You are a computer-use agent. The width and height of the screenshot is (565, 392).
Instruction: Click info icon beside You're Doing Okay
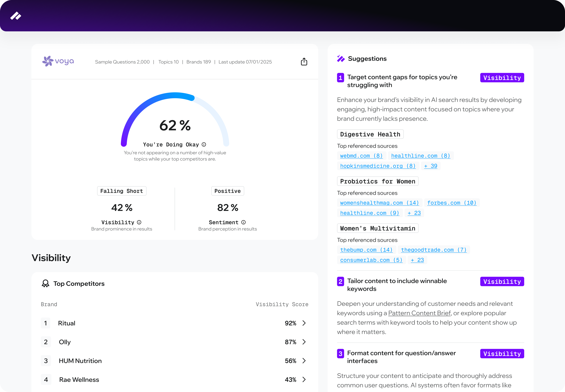click(x=204, y=144)
